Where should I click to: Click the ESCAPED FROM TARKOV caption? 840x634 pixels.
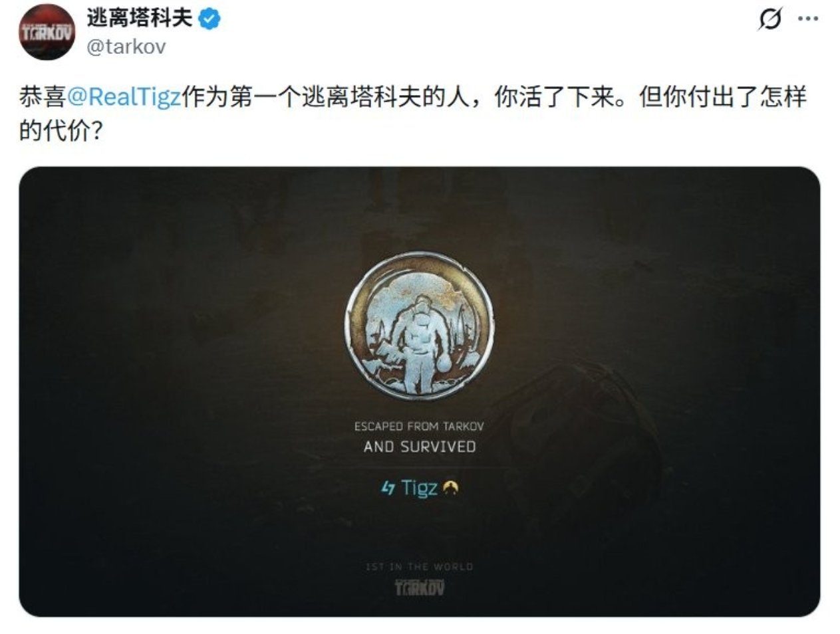click(419, 426)
